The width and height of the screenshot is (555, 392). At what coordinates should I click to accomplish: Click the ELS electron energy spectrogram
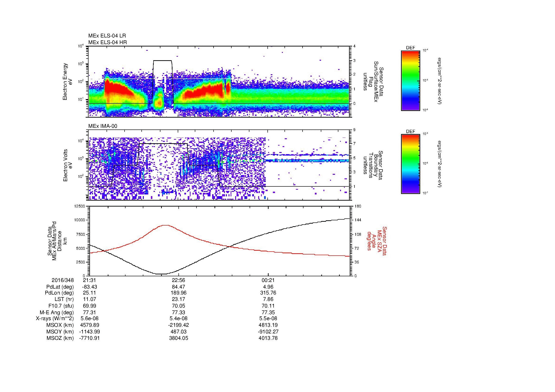pyautogui.click(x=219, y=82)
